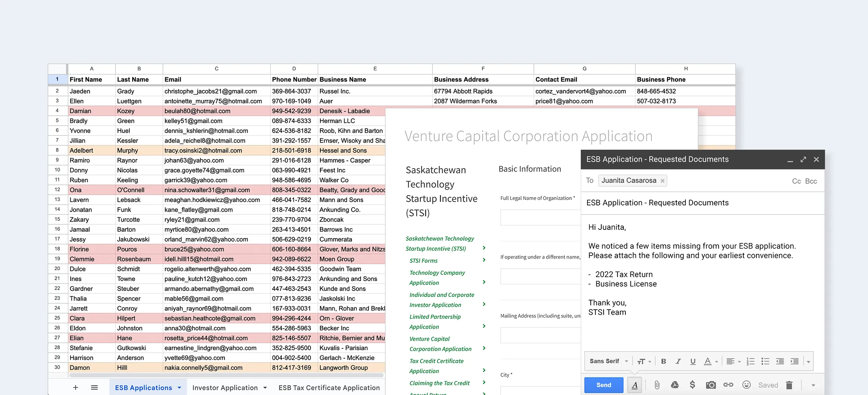Open the text alignment selector
This screenshot has height=395, width=868.
click(733, 361)
